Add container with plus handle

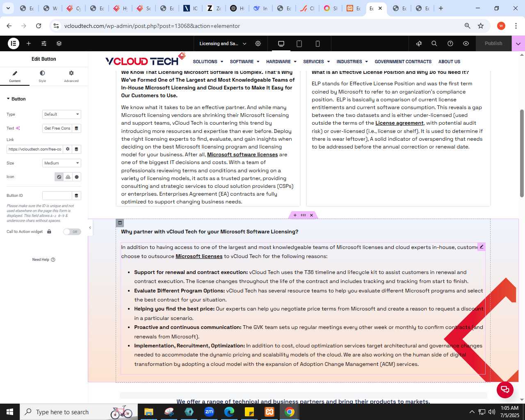[295, 215]
